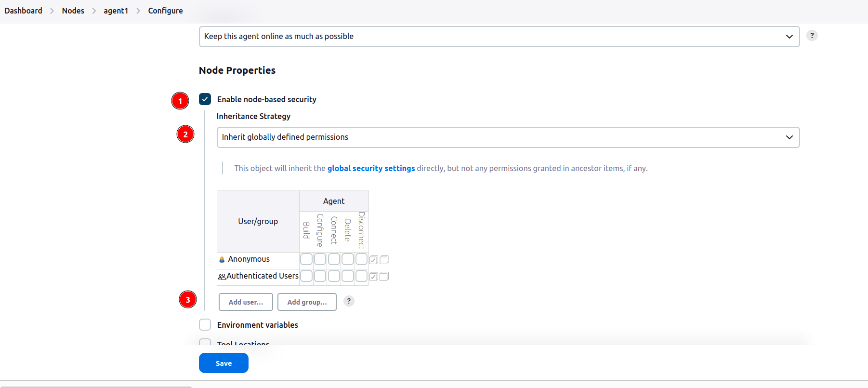Image resolution: width=868 pixels, height=388 pixels.
Task: Click breadcrumb chevron after Nodes
Action: click(94, 11)
